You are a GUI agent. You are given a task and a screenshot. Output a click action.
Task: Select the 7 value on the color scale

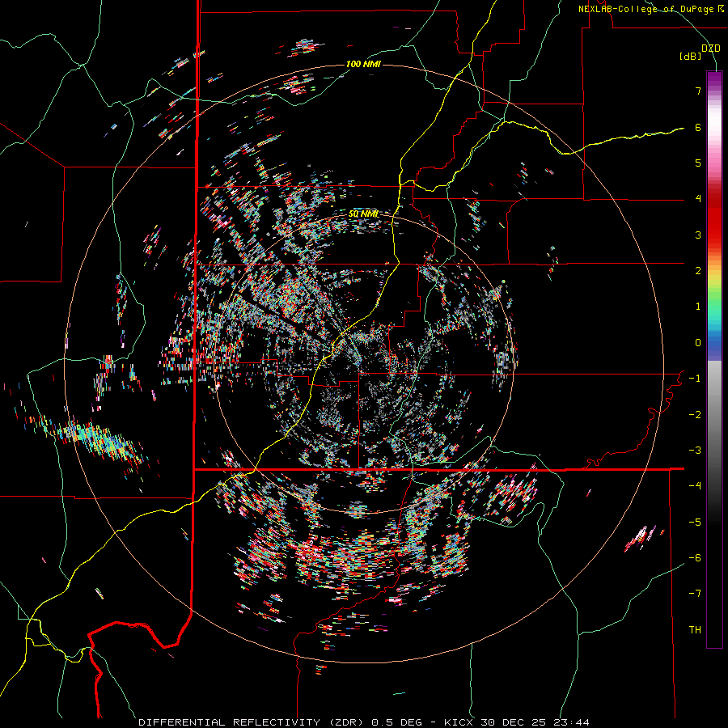pyautogui.click(x=698, y=91)
